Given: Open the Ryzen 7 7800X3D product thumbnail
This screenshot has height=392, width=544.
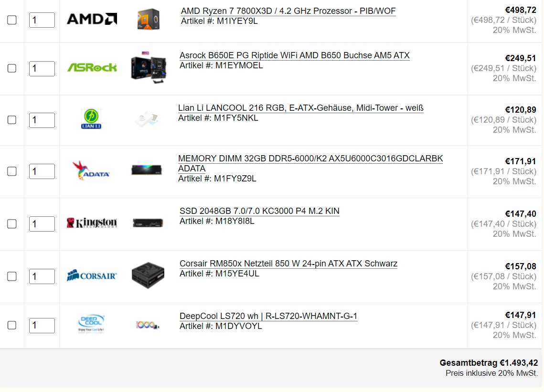Looking at the screenshot, I should (x=148, y=19).
